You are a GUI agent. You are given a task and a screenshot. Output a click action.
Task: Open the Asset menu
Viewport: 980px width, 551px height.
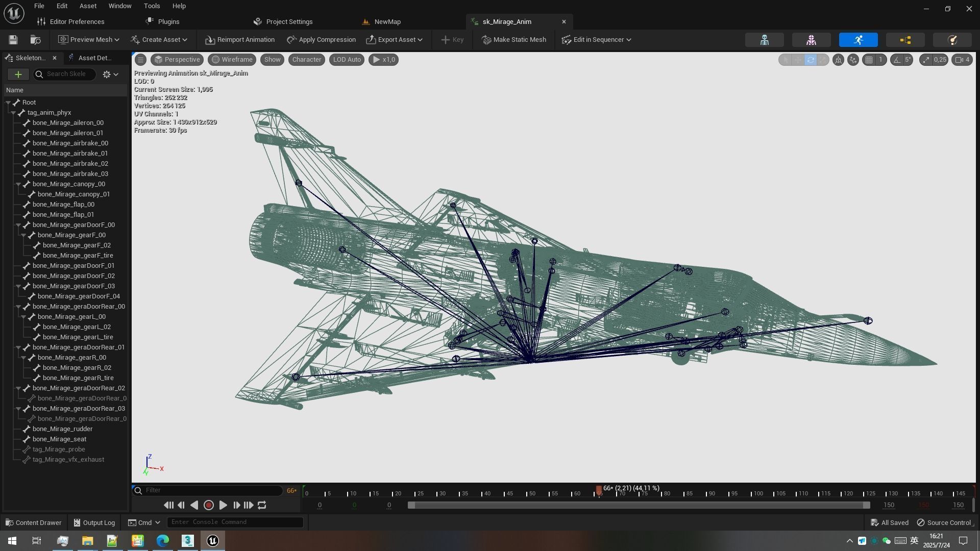point(88,6)
